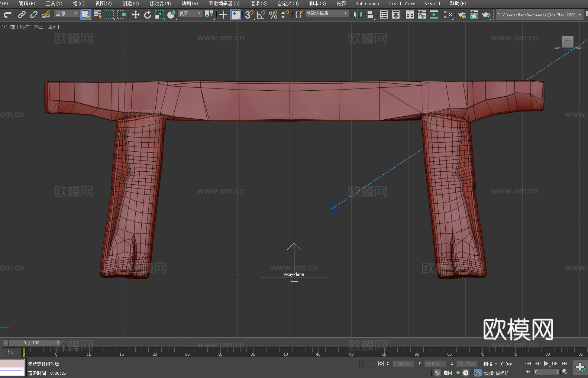The height and width of the screenshot is (378, 588).
Task: Toggle the Layer Explorer icon
Action: (x=396, y=14)
